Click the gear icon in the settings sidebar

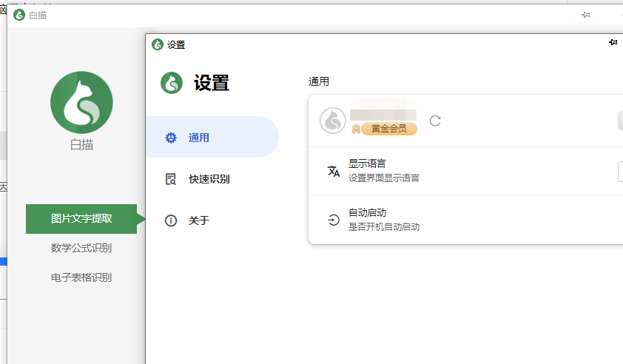point(171,138)
